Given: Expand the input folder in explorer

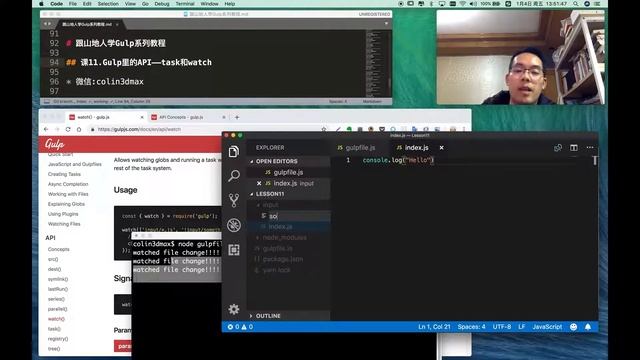Looking at the screenshot, I should (270, 205).
